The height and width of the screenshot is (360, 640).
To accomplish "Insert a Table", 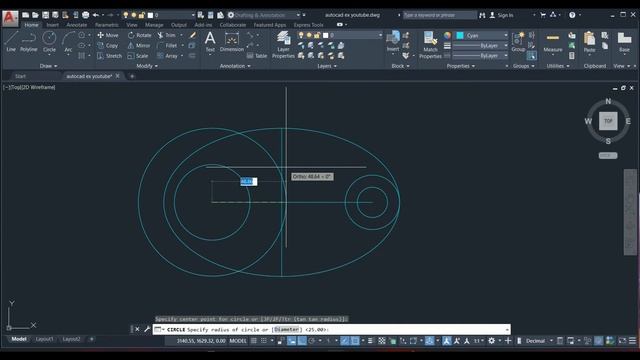I will point(257,56).
